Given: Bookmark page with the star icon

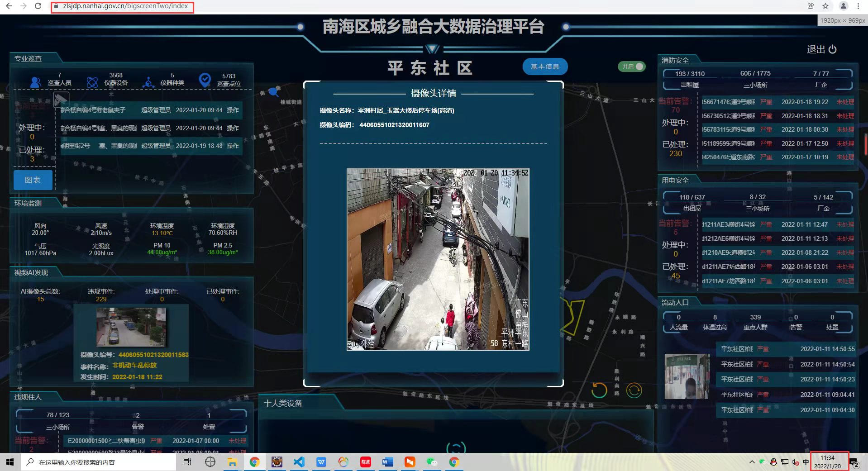Looking at the screenshot, I should [x=825, y=6].
